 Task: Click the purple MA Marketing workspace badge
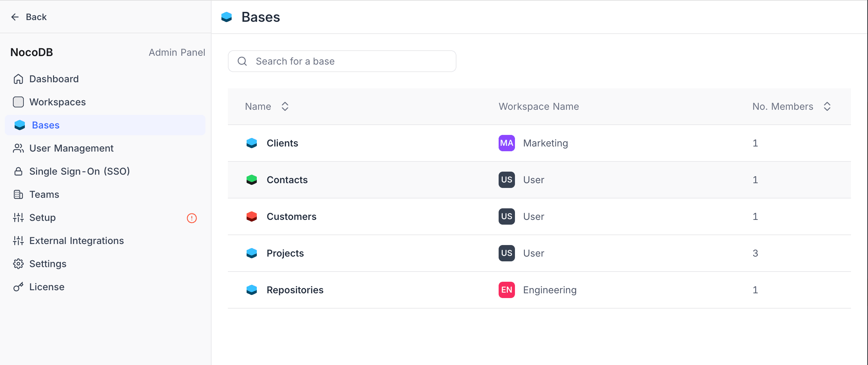(x=506, y=143)
